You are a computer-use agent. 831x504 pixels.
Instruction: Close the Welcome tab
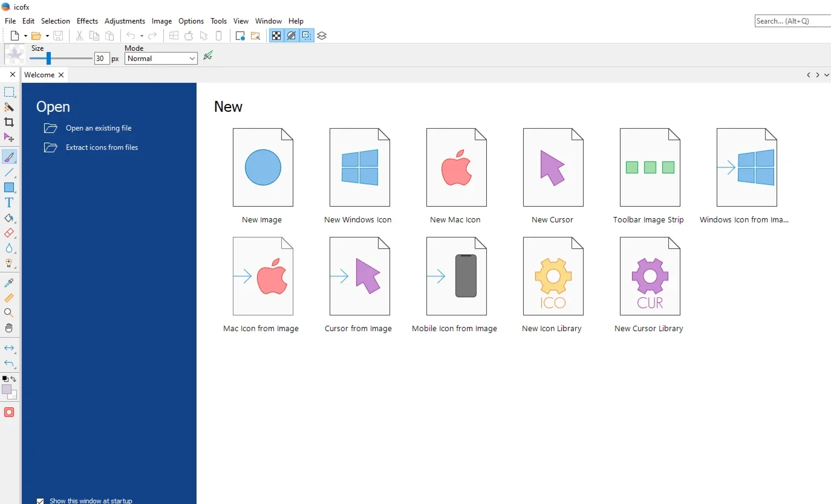pos(61,75)
